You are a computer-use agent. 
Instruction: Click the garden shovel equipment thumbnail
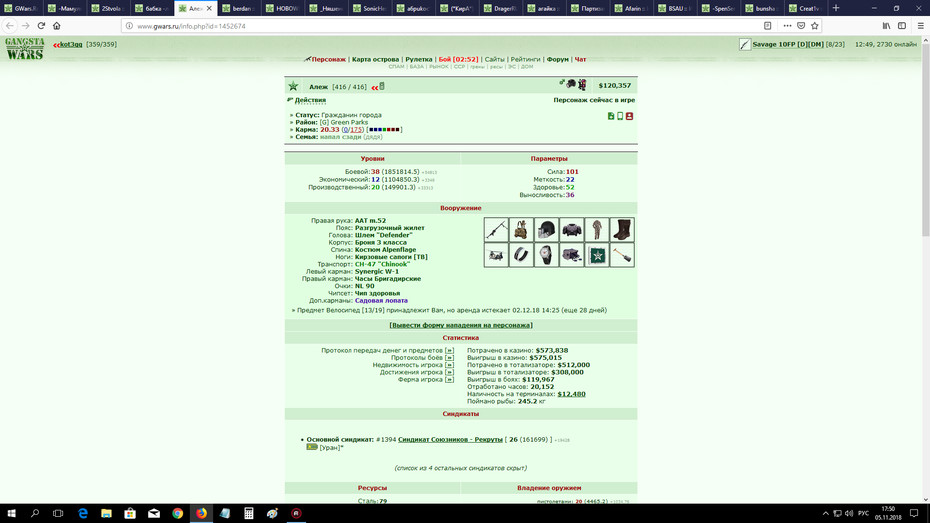pyautogui.click(x=622, y=255)
